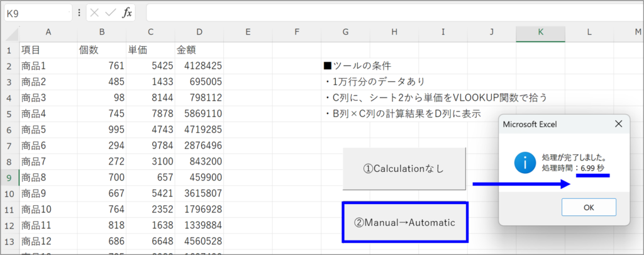644x255 pixels.
Task: Select column A header
Action: [48, 32]
